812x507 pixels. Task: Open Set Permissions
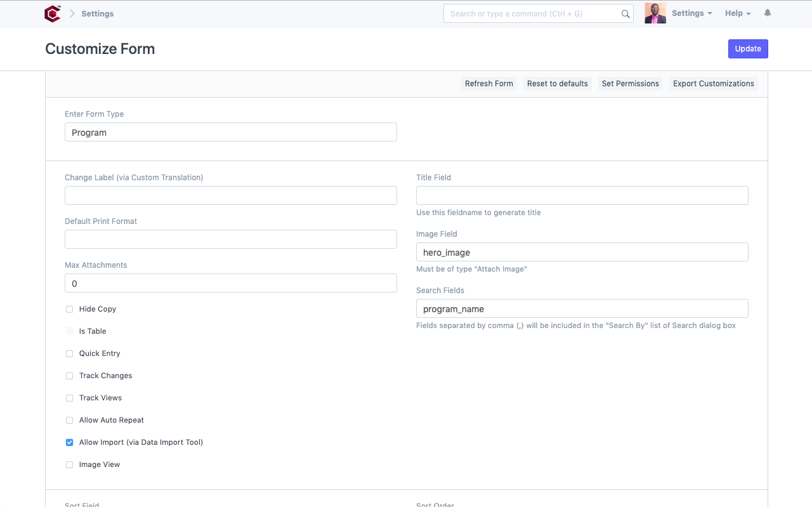pos(630,83)
